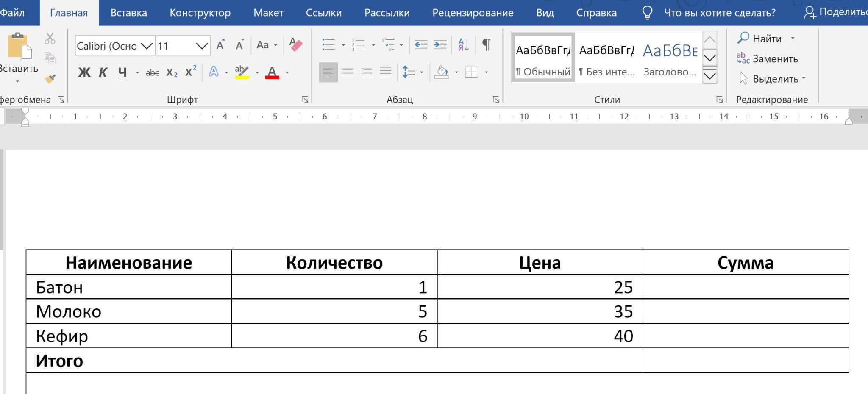Viewport: 868px width, 394px height.
Task: Click the Что вы хотите сделать search field
Action: (719, 13)
